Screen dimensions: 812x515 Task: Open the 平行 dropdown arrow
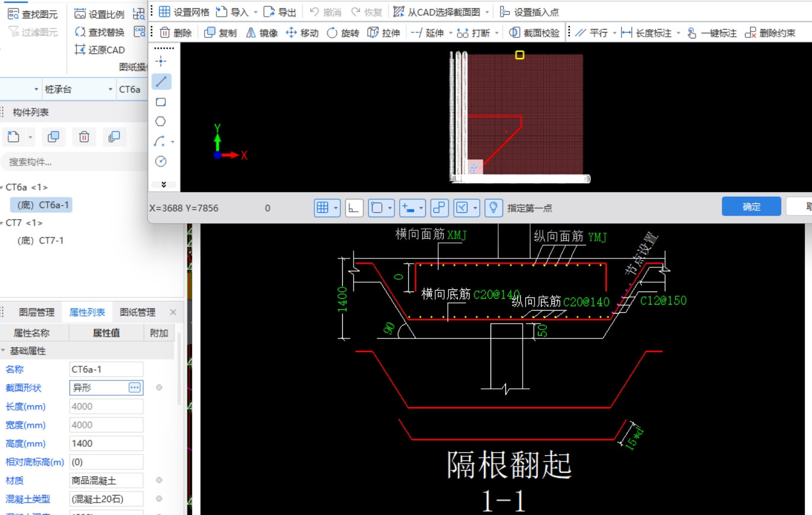[614, 33]
